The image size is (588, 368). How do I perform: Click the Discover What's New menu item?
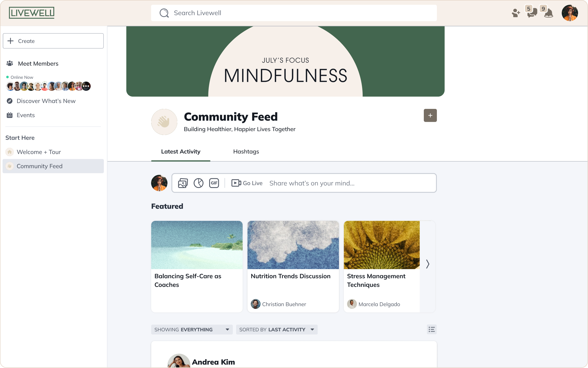[46, 101]
